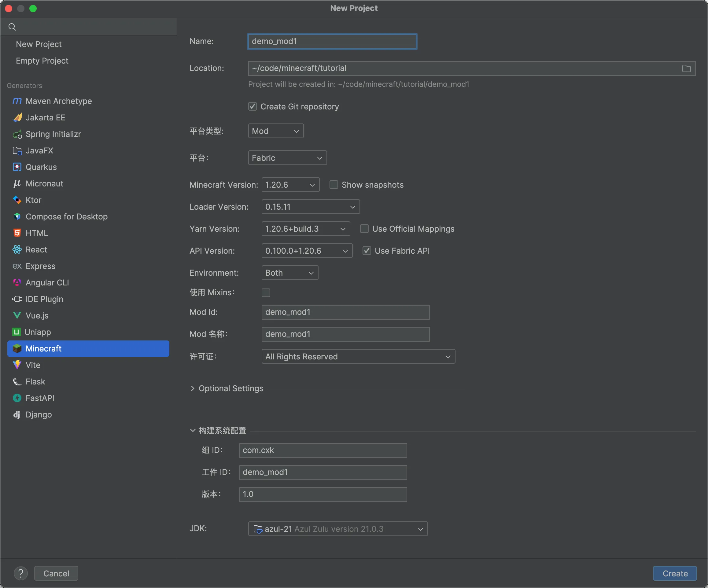Click the Mod Id field
The width and height of the screenshot is (708, 588).
point(345,312)
